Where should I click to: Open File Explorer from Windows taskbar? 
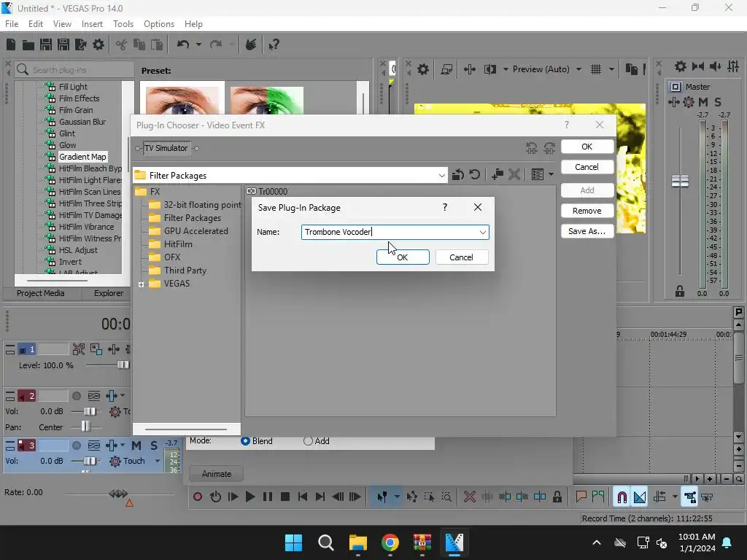point(357,542)
